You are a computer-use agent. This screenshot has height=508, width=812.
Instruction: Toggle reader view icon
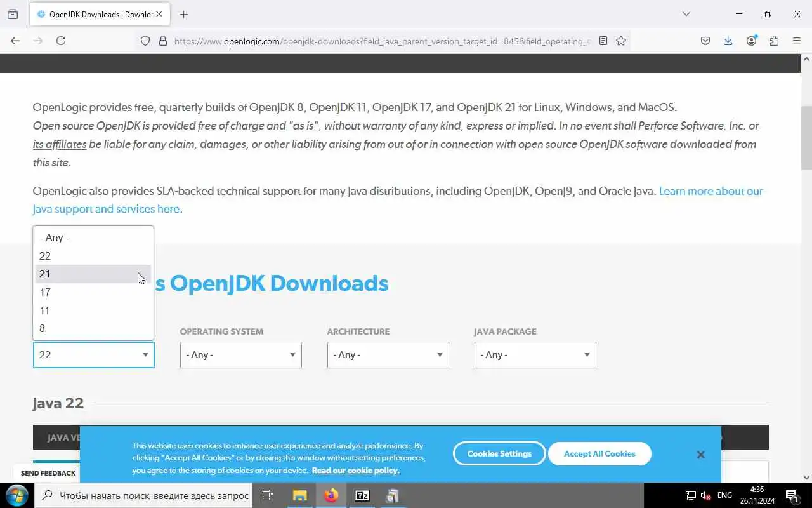(x=603, y=41)
